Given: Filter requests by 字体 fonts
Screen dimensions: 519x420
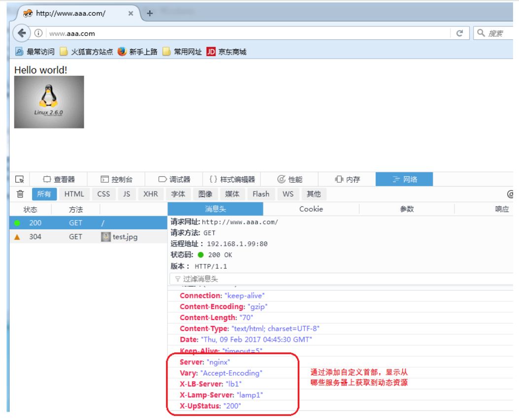Looking at the screenshot, I should pyautogui.click(x=178, y=194).
